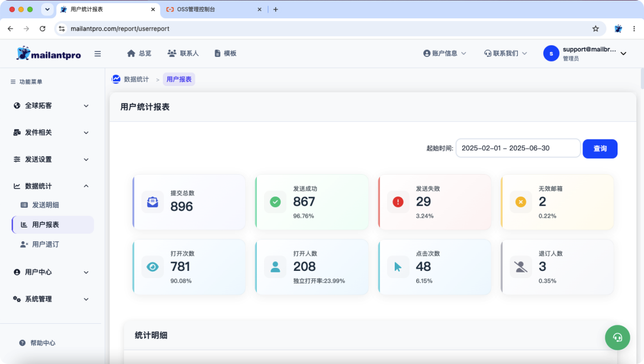Viewport: 644px width, 364px height.
Task: Click the 发送成功 green checkmark icon
Action: [275, 202]
